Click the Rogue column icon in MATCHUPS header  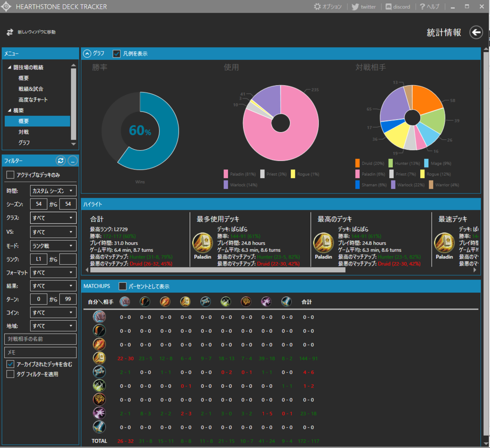(226, 302)
